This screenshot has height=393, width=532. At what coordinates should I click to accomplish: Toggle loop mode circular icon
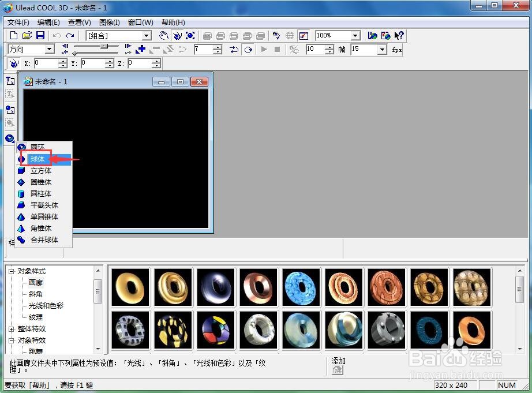[248, 50]
